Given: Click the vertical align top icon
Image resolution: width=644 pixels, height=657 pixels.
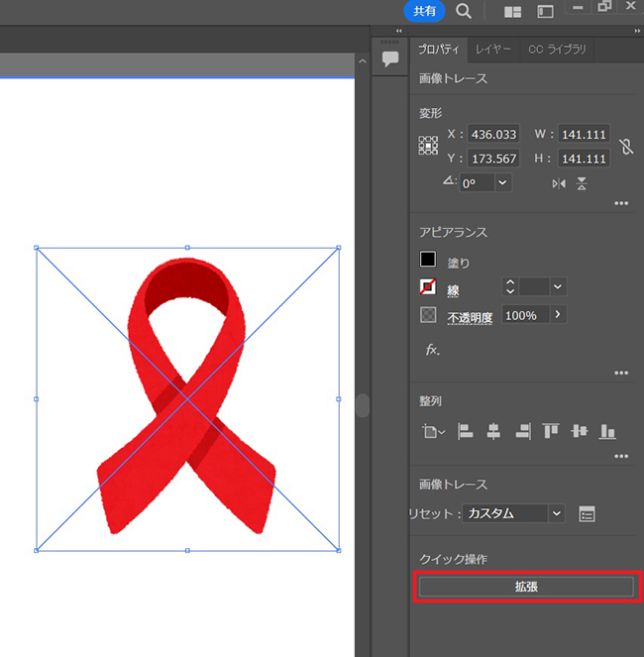Looking at the screenshot, I should click(x=551, y=431).
